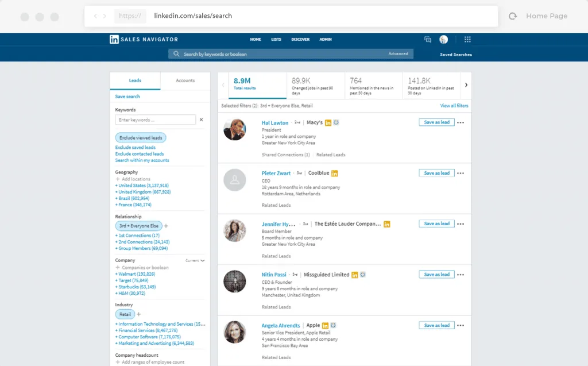Click LinkedIn badge next to Coolblue
Image resolution: width=588 pixels, height=366 pixels.
click(335, 174)
